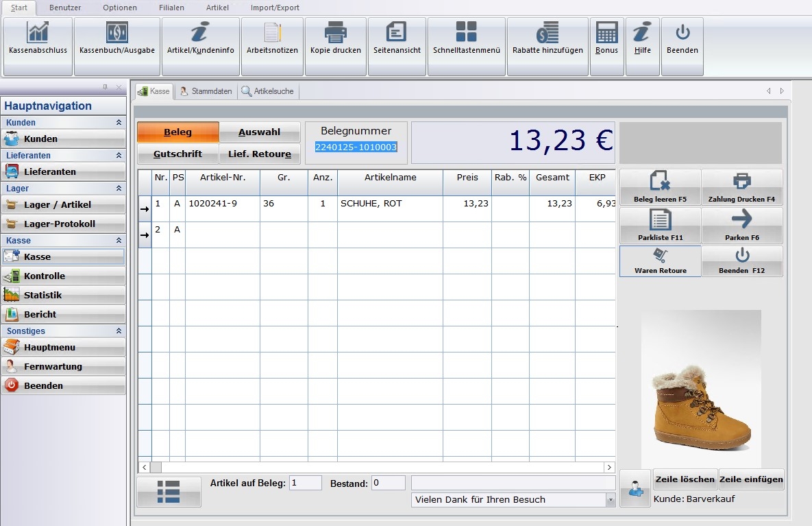Open Arbeitsnotizen
This screenshot has width=812, height=526.
coord(272,46)
